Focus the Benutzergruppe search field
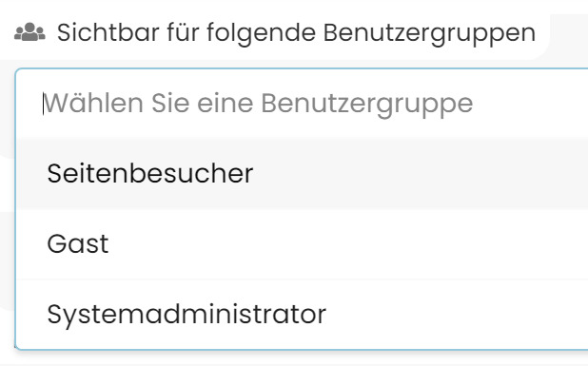Screen dimensions: 588x366 303,103
